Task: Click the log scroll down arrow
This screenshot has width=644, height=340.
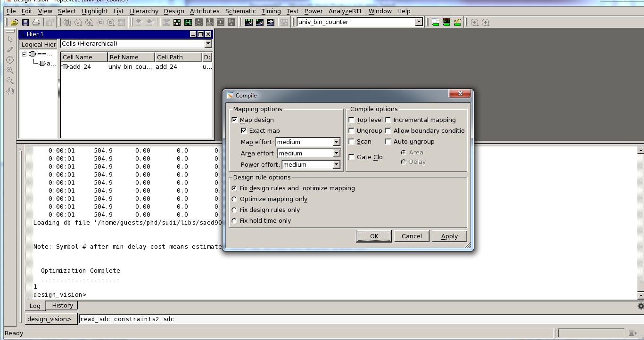Action: click(x=640, y=295)
